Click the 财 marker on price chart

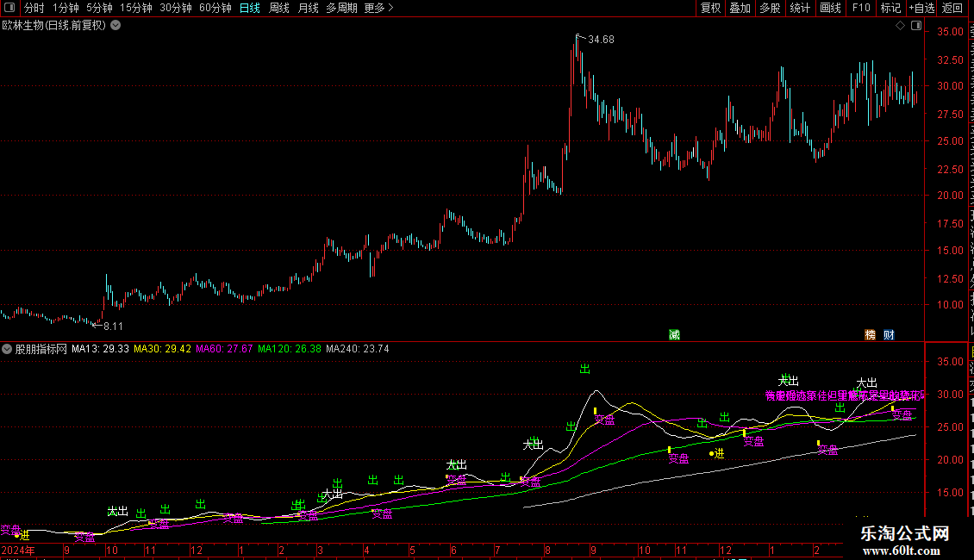click(x=889, y=334)
